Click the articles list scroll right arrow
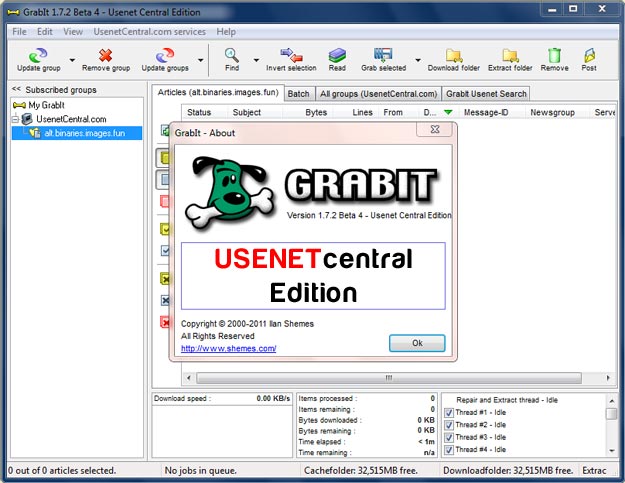The width and height of the screenshot is (625, 483). [x=608, y=378]
